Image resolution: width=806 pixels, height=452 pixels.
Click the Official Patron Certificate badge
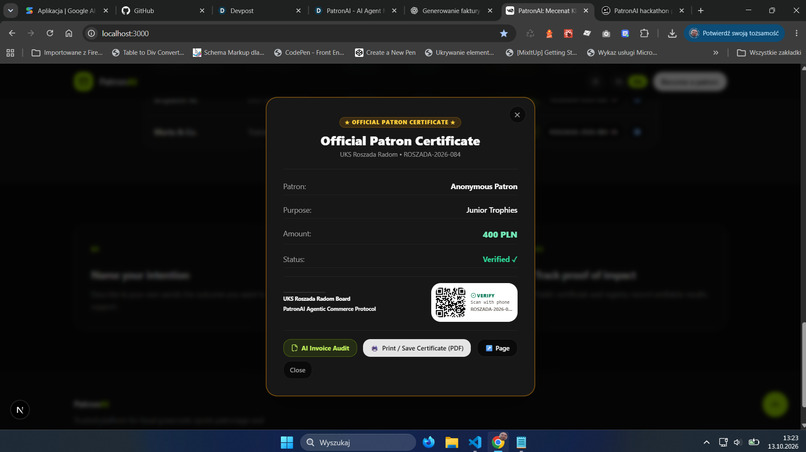point(400,122)
